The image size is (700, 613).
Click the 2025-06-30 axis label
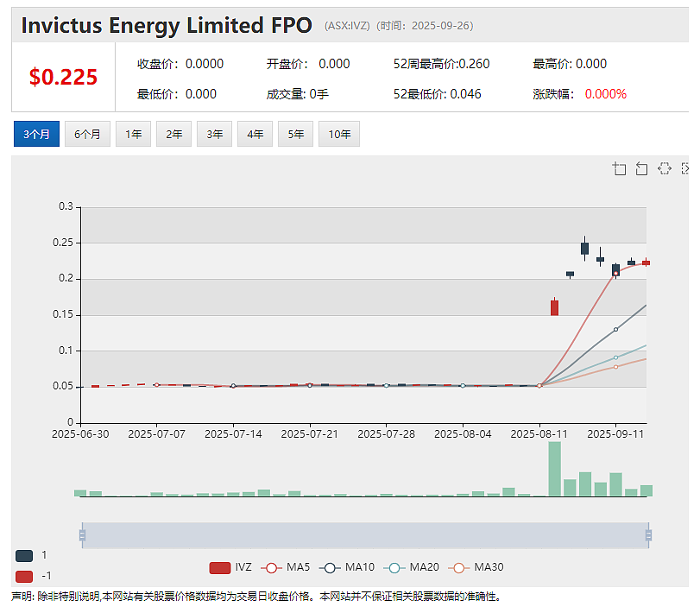pos(80,434)
